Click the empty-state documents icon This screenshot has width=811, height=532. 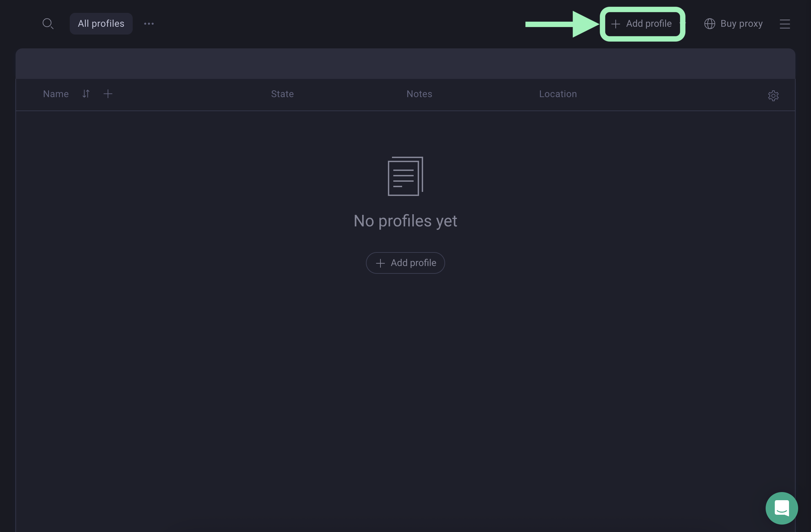coord(405,176)
